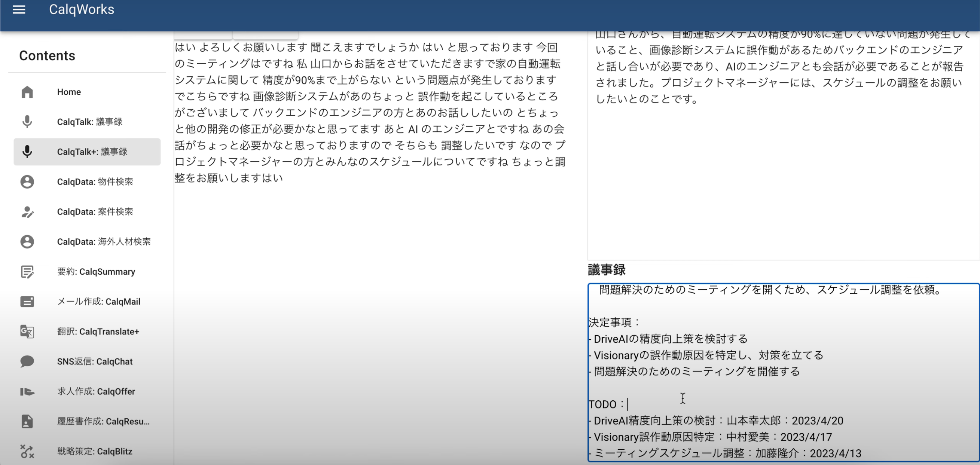Image resolution: width=980 pixels, height=465 pixels.
Task: Go to Home in Contents list
Action: (x=69, y=92)
